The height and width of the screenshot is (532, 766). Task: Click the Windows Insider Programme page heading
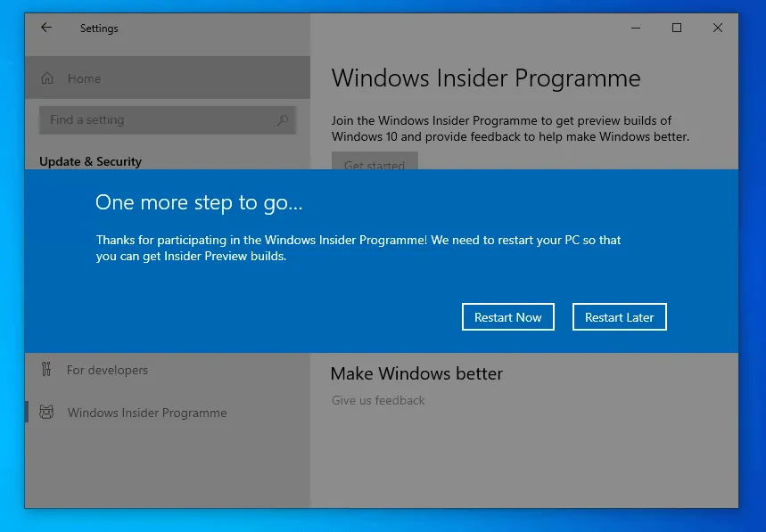[486, 78]
